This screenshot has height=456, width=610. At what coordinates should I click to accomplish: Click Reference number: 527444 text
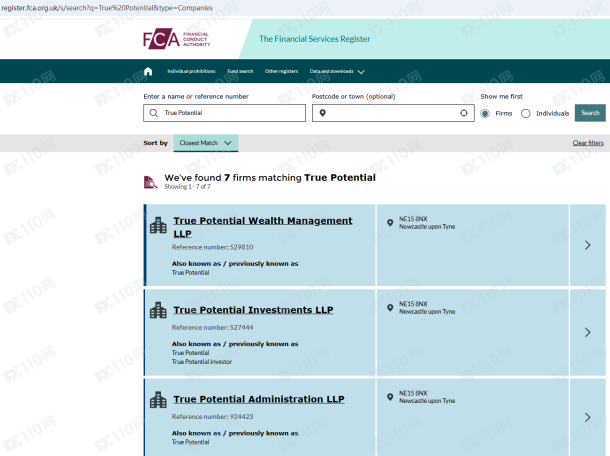212,328
